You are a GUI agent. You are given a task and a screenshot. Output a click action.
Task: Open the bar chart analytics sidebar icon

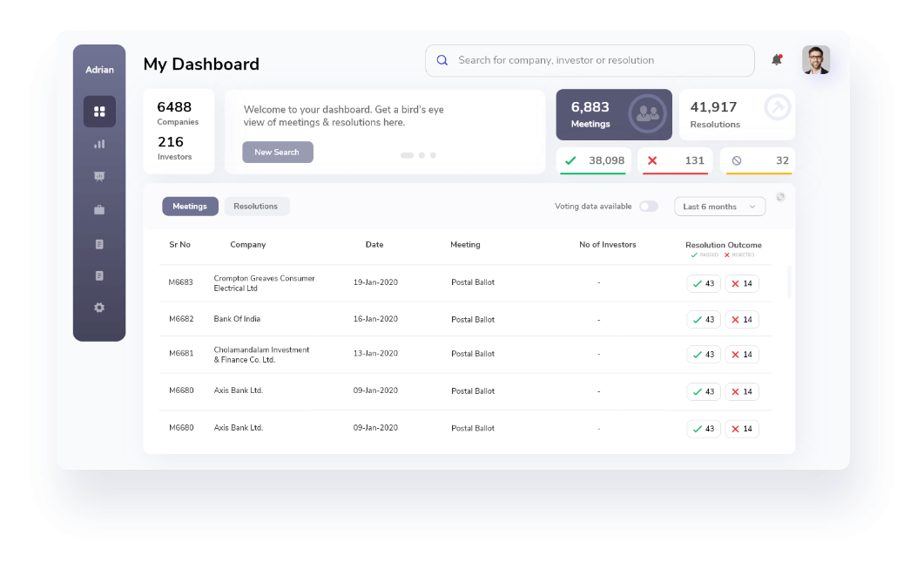tap(99, 144)
